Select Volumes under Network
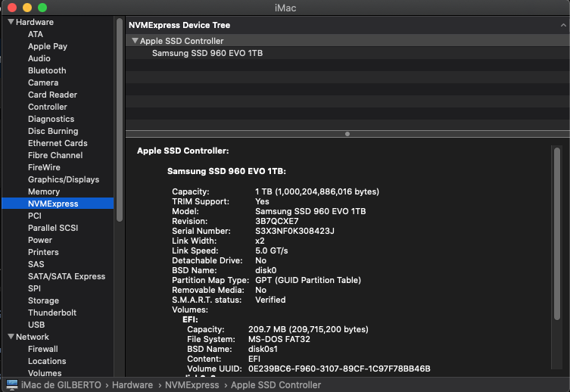Image resolution: width=570 pixels, height=392 pixels. (45, 373)
